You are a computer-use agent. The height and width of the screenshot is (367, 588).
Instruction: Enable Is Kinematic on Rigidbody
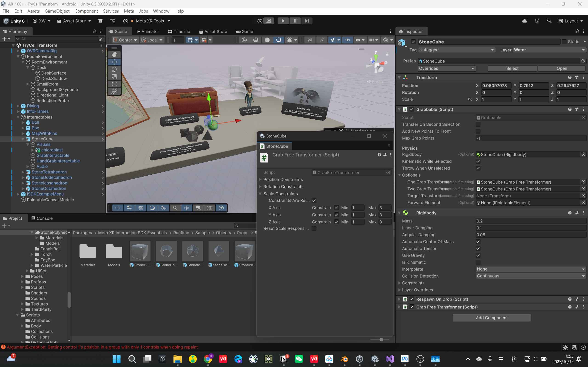click(478, 262)
